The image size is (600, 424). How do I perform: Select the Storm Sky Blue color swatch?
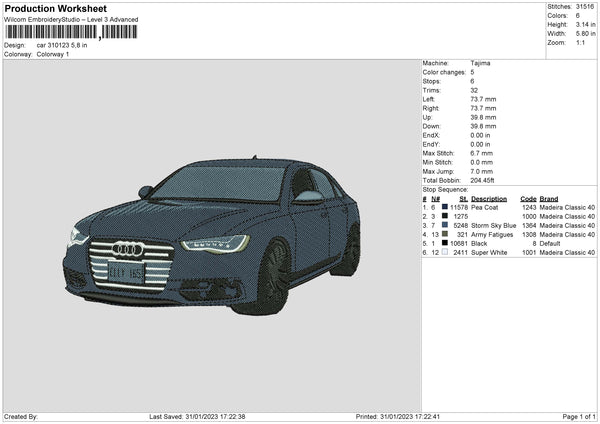443,225
